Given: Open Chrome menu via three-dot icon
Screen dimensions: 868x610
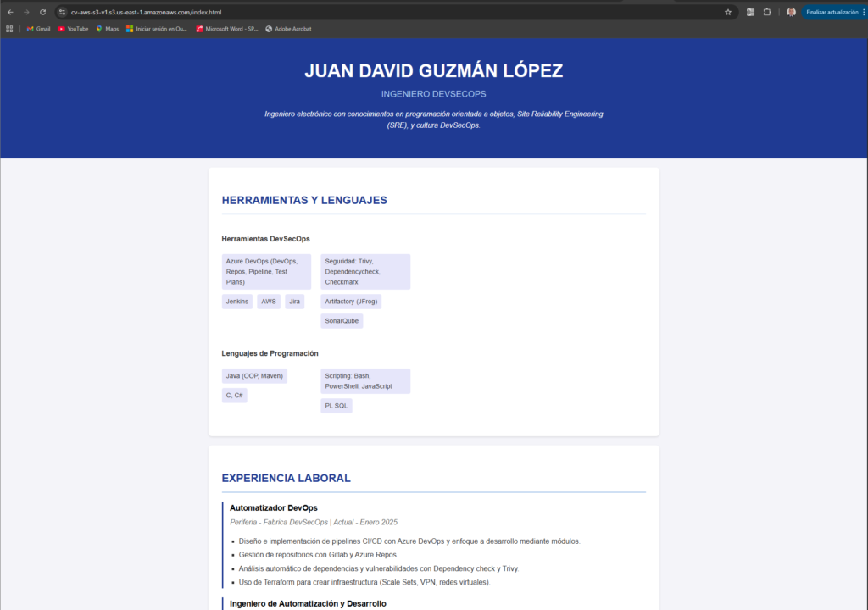Looking at the screenshot, I should point(862,12).
